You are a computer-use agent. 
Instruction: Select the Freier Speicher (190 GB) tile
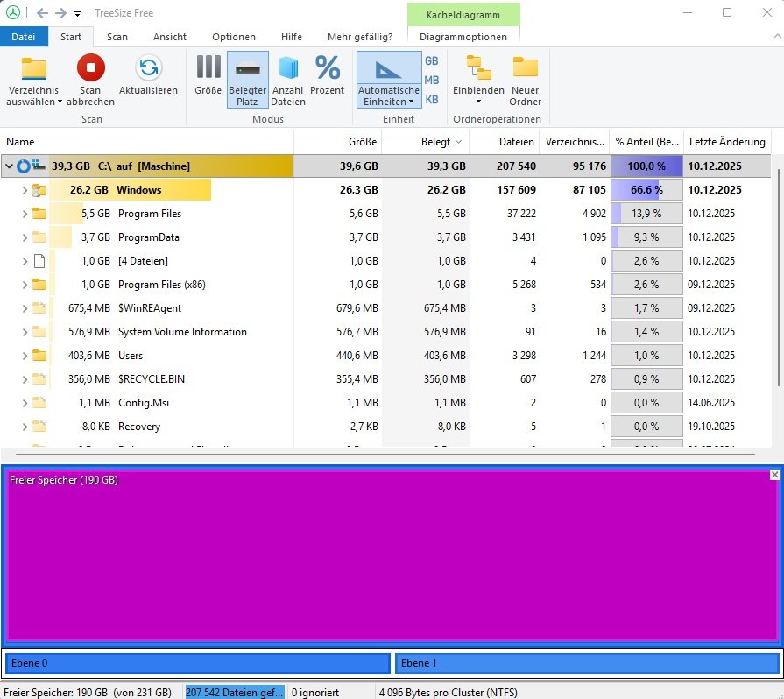tap(392, 555)
